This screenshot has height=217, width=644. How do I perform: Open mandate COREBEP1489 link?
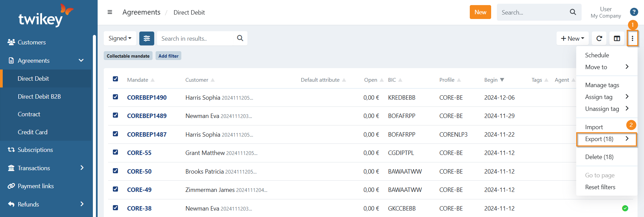(x=147, y=116)
